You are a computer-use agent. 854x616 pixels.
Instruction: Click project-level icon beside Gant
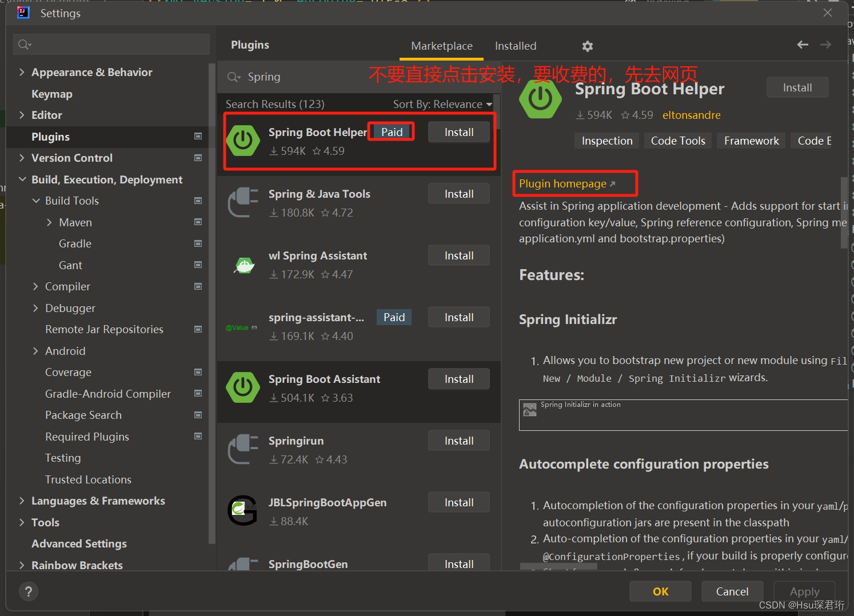198,265
